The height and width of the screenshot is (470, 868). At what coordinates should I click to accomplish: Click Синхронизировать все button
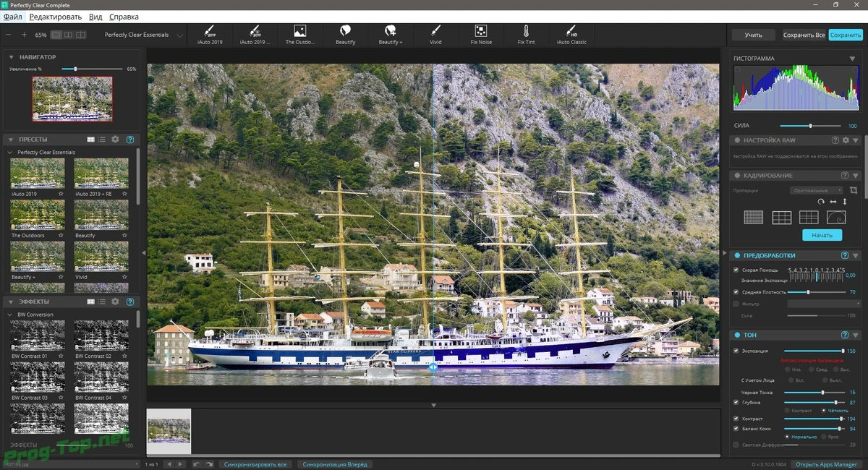coord(255,464)
